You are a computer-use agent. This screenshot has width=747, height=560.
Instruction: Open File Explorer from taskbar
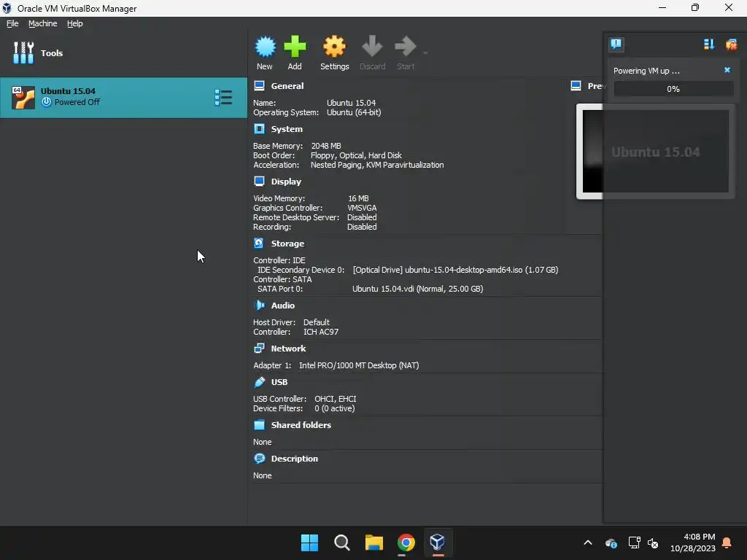point(374,542)
